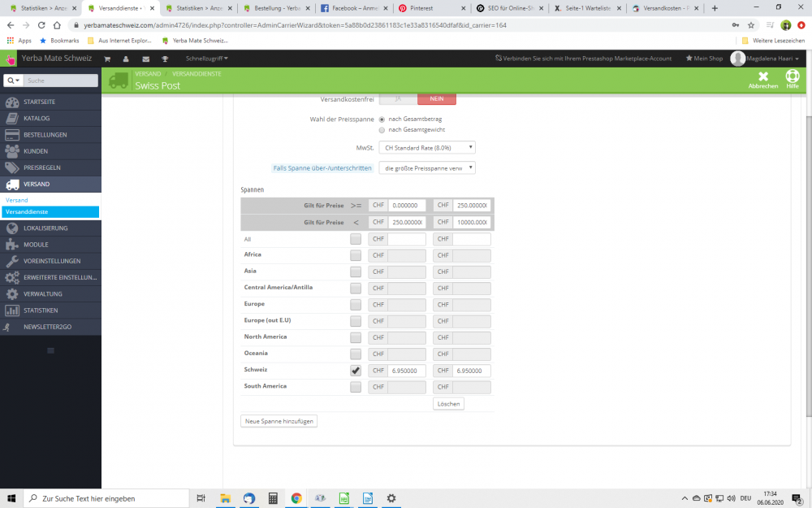Open the shopping cart icon in header

coord(107,59)
